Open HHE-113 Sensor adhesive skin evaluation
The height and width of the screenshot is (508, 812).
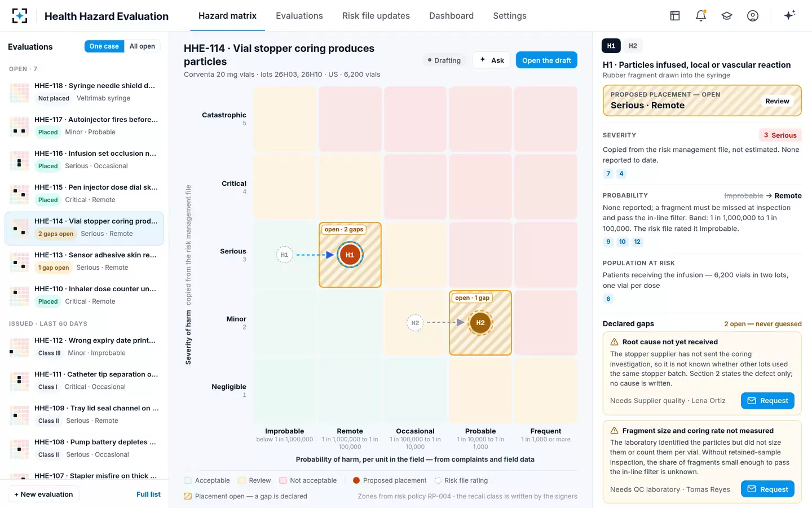click(84, 262)
